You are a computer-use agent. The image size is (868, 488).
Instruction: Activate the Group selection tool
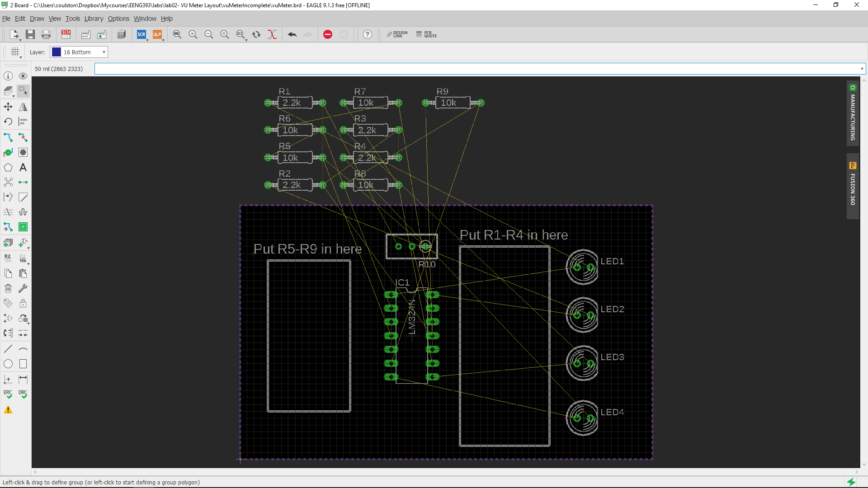pyautogui.click(x=23, y=91)
